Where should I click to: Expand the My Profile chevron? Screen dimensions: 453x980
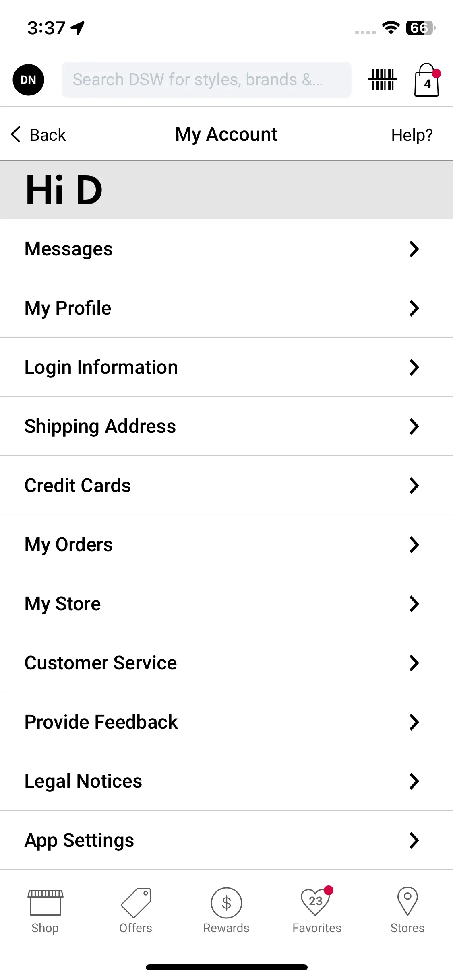[x=414, y=308]
